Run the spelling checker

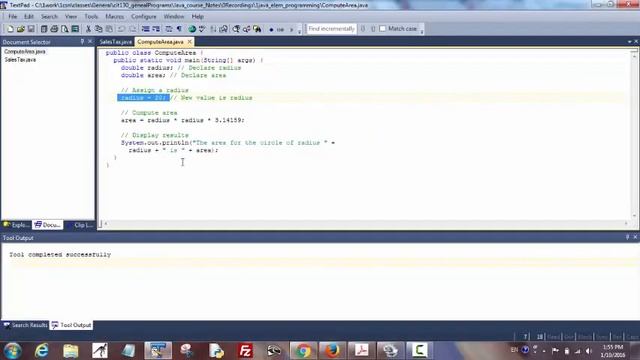(x=202, y=29)
